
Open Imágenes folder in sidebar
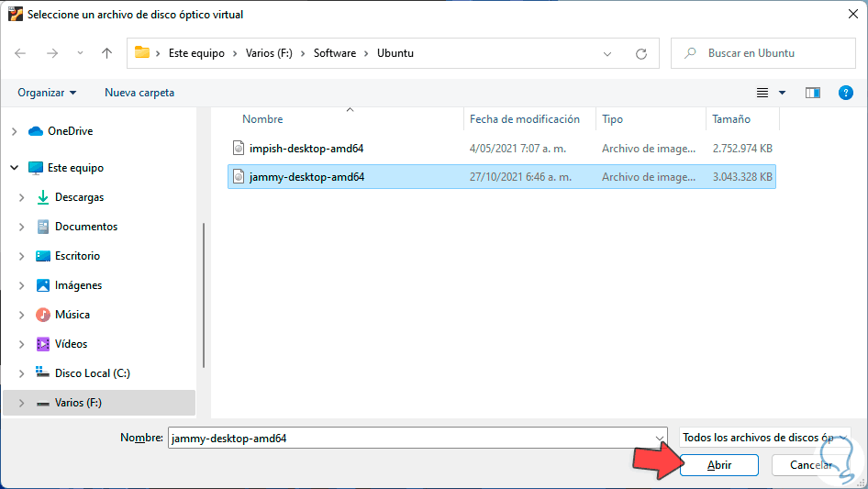click(78, 285)
